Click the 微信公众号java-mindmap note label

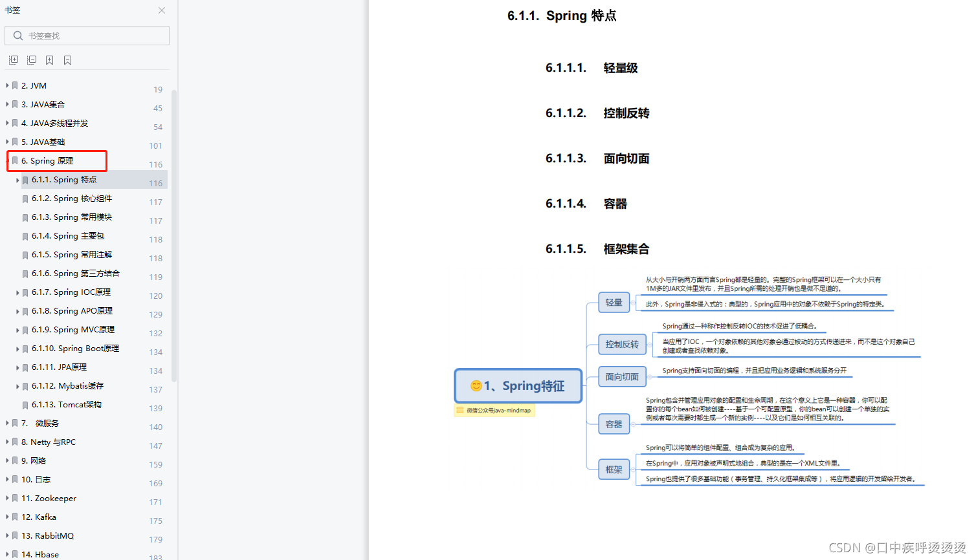(x=494, y=411)
